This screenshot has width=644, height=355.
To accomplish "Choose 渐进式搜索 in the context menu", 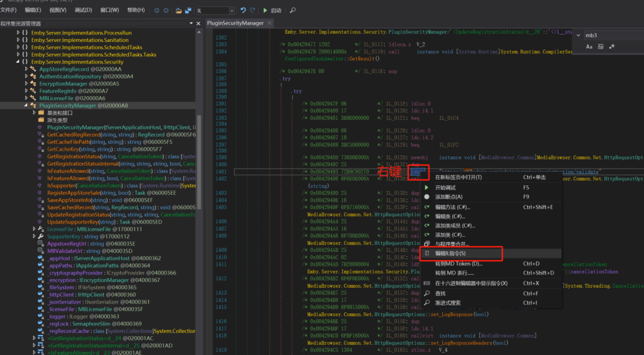I will coord(491,303).
